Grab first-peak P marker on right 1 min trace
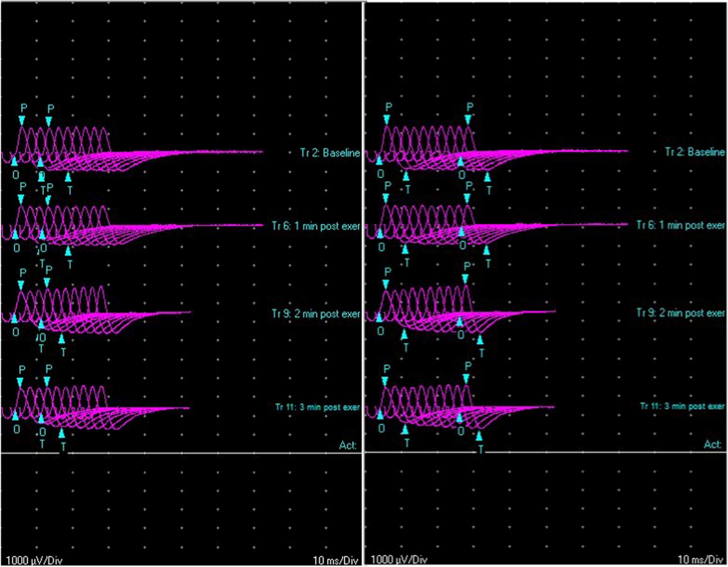Viewport: 728px width, 567px height. [x=386, y=198]
